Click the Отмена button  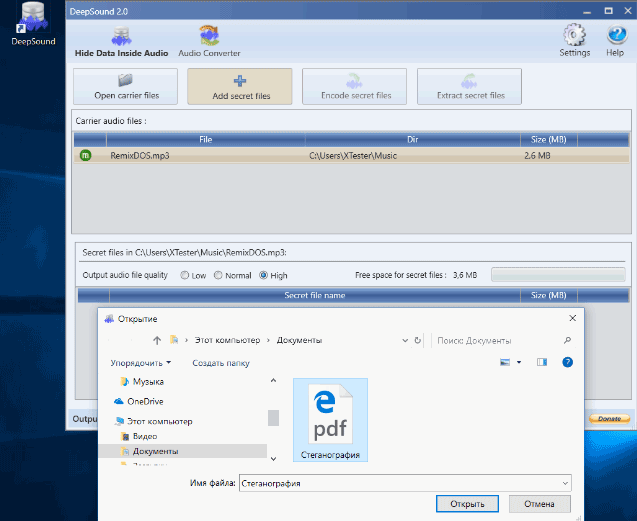click(x=538, y=503)
